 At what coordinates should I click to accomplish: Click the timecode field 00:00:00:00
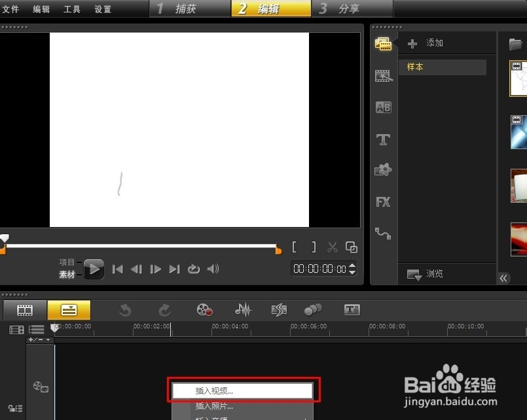tap(319, 269)
